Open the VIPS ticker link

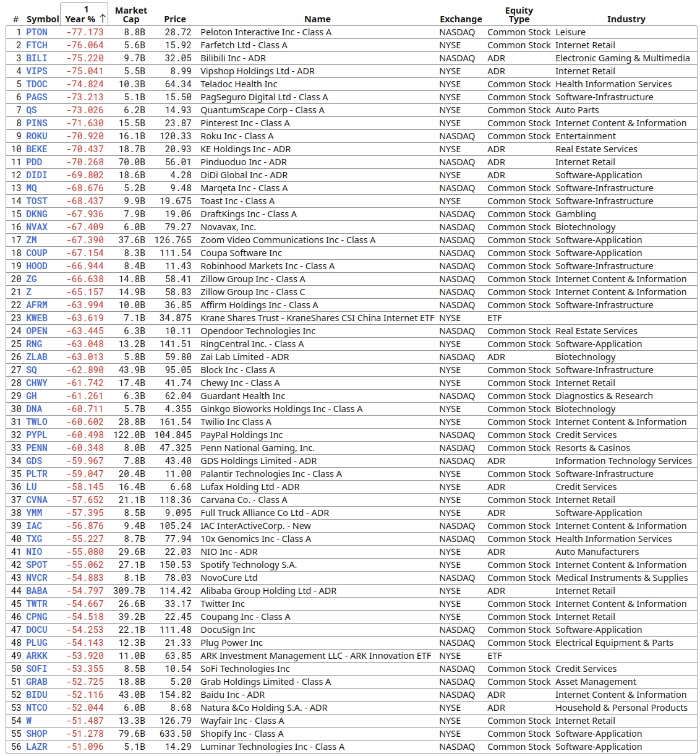[x=36, y=71]
